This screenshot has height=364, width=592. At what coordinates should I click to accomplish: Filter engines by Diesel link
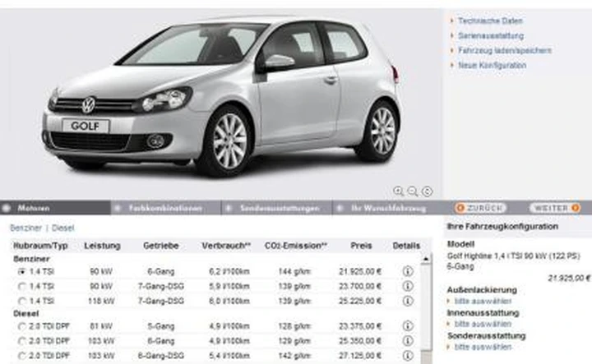pos(63,228)
